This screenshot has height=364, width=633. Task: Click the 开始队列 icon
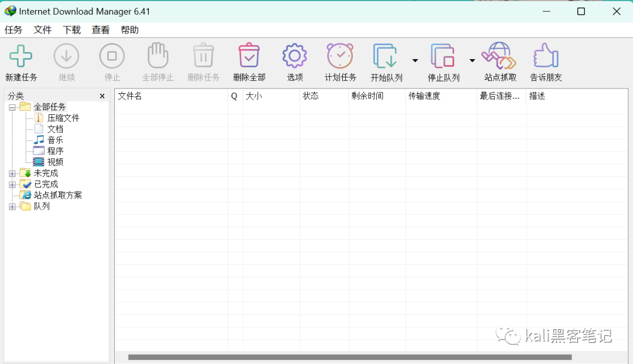pyautogui.click(x=385, y=56)
